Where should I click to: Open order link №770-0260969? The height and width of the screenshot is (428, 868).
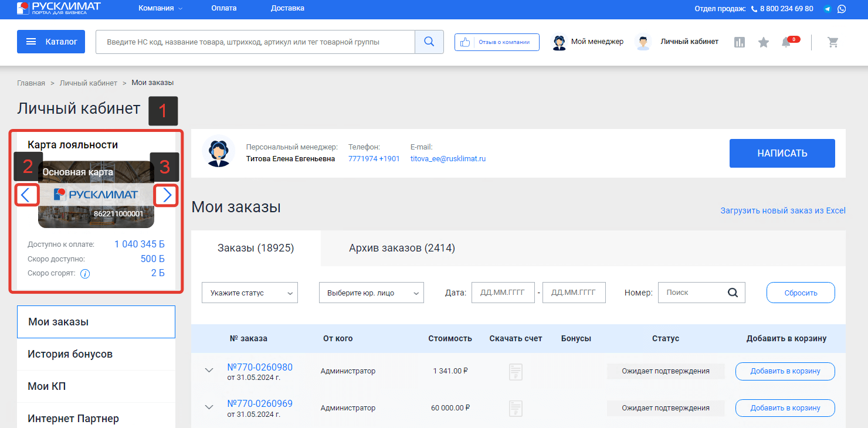pos(260,403)
